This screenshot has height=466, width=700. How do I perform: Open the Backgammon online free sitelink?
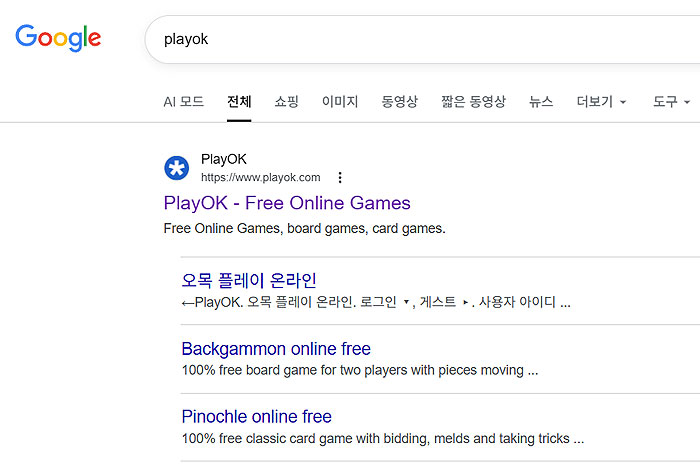coord(276,349)
